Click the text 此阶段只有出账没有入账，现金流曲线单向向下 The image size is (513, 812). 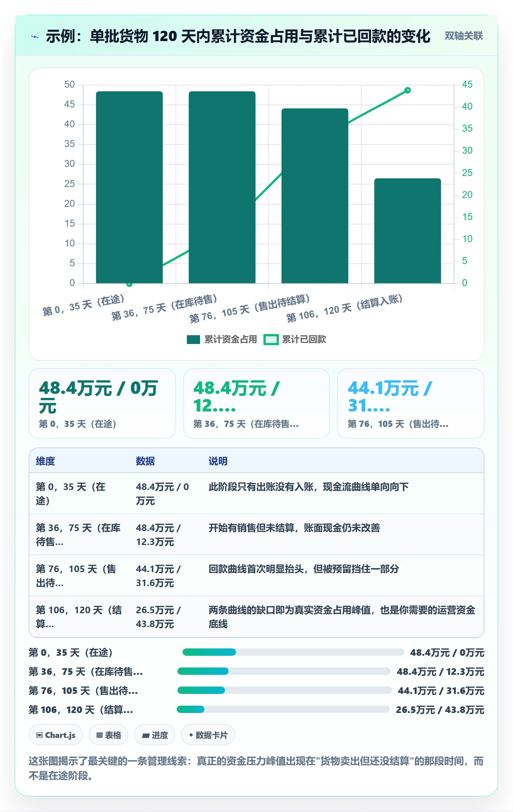309,487
